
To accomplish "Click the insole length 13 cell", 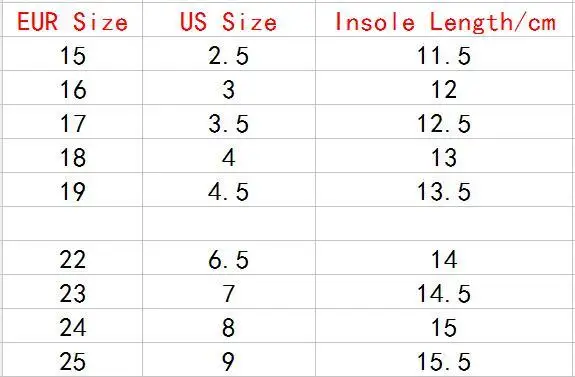I will (445, 155).
